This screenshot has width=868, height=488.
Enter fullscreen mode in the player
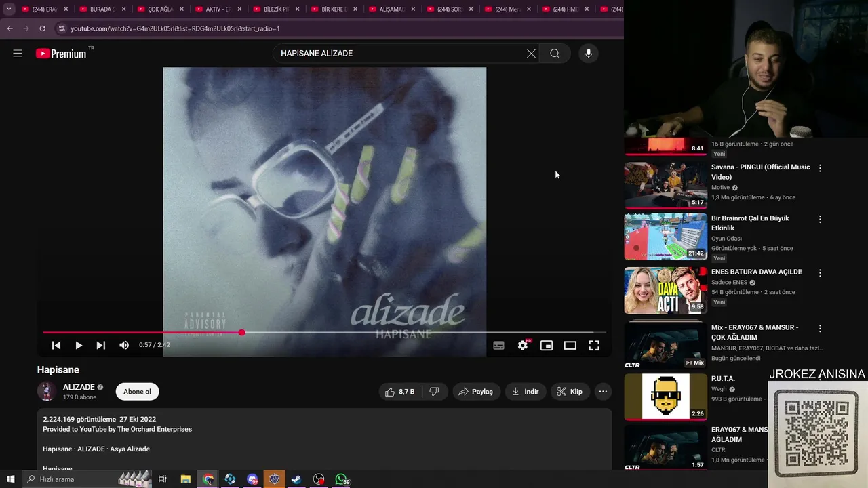tap(594, 345)
